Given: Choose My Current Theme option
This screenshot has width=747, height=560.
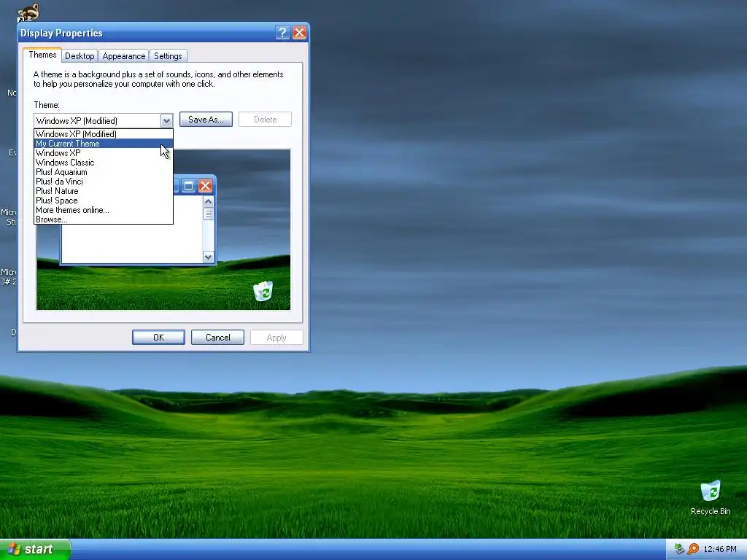Looking at the screenshot, I should (x=104, y=144).
